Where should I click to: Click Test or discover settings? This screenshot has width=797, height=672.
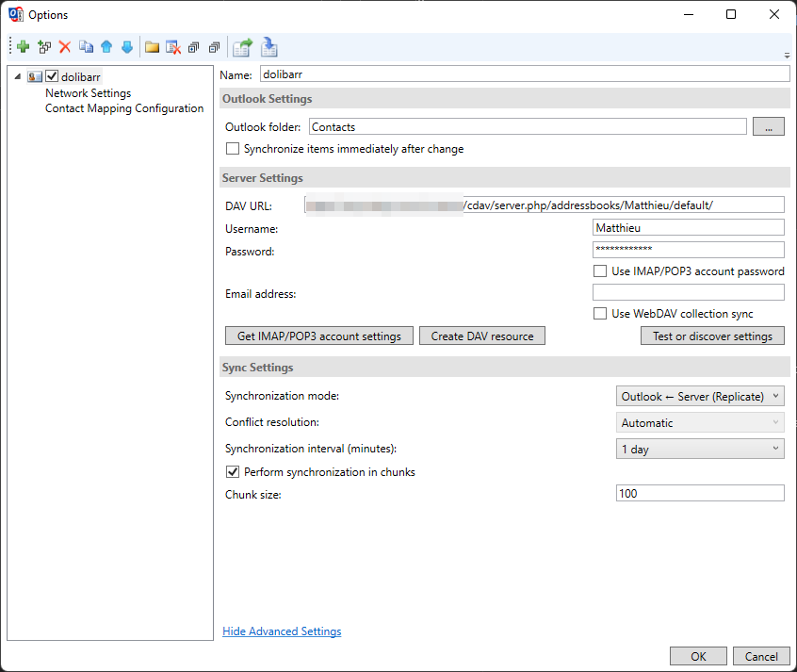coord(712,336)
